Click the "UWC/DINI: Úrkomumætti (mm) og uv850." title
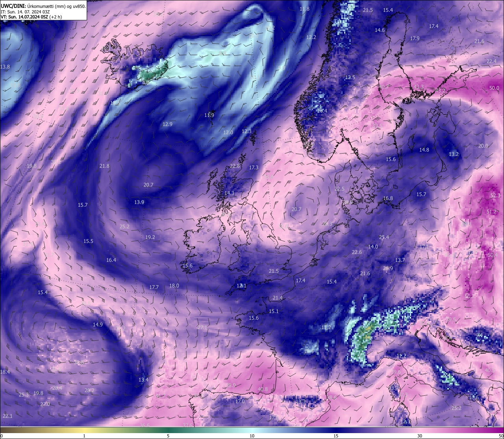Image resolution: width=504 pixels, height=439 pixels. point(43,6)
